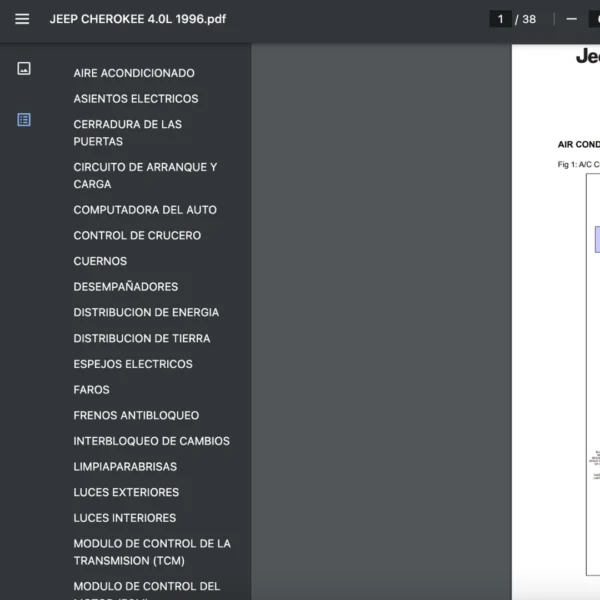Open ASIENTOS ELECTRICOS bookmark

click(136, 99)
